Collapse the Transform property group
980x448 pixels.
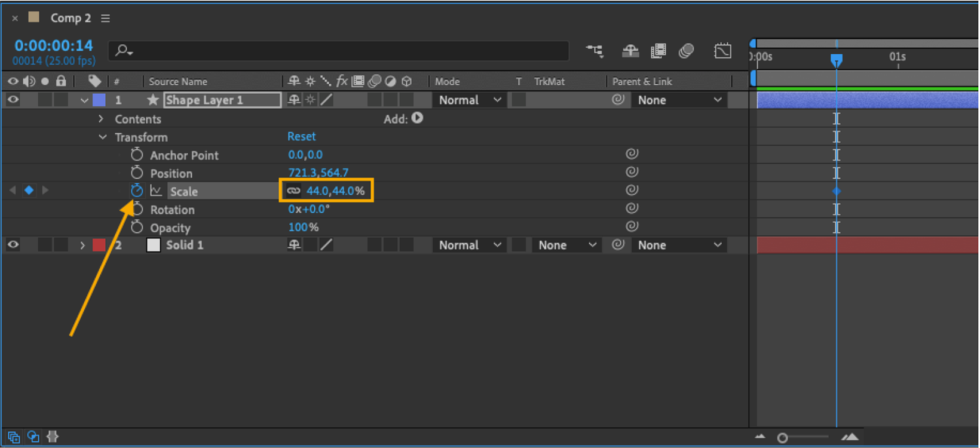(103, 137)
